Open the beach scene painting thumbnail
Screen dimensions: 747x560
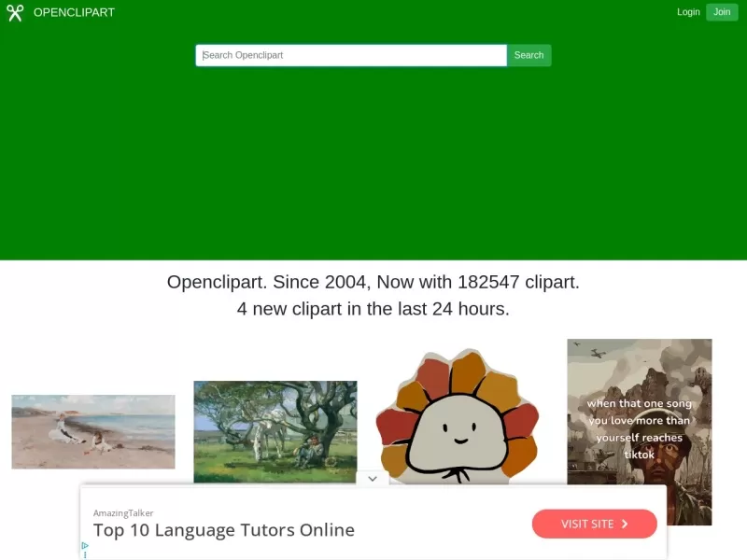[x=92, y=431]
